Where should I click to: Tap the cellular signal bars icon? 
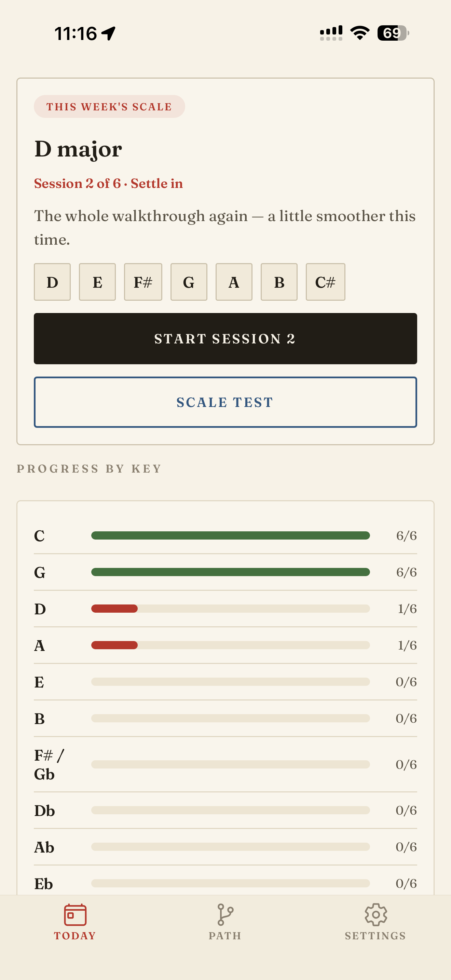[331, 33]
